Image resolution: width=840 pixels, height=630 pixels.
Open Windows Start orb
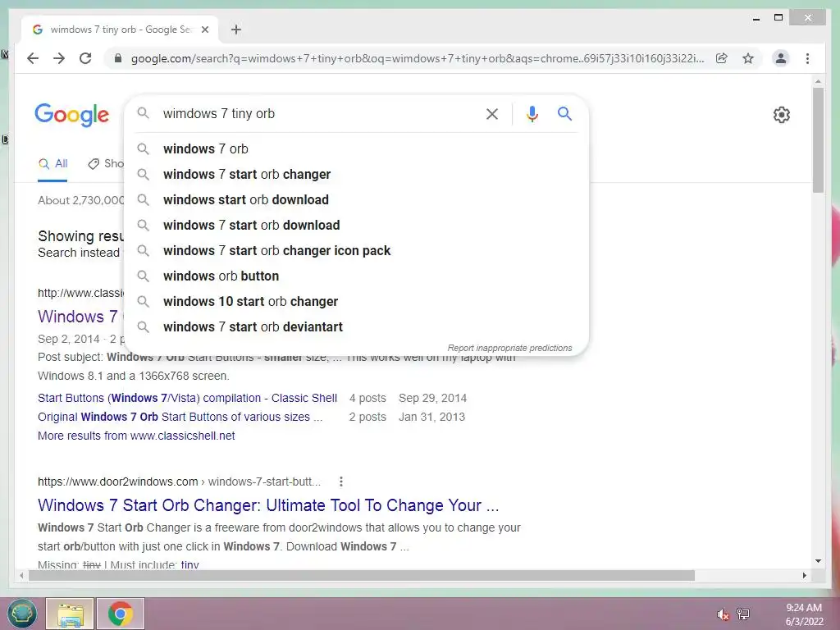pyautogui.click(x=22, y=614)
